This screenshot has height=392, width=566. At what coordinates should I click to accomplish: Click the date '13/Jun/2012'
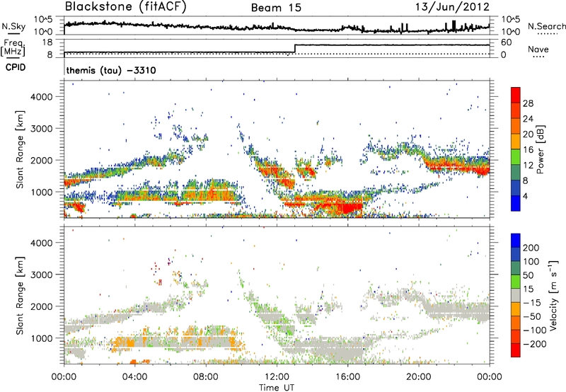point(453,7)
